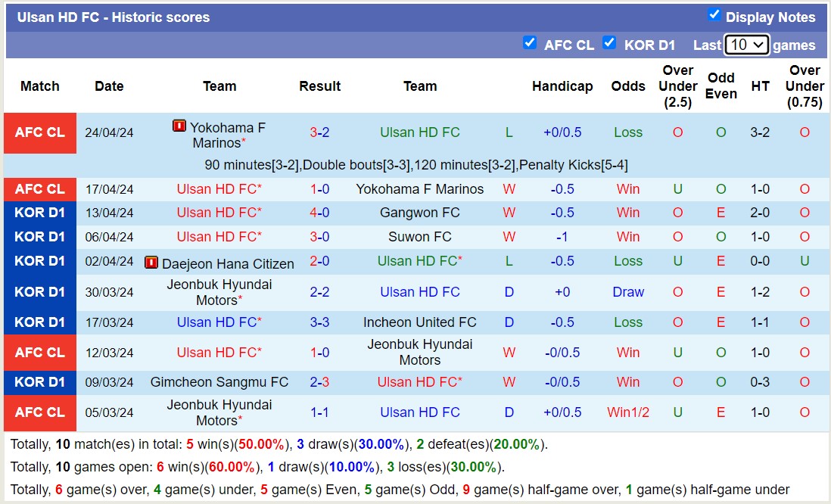Click the penalty kicks note under the first match
The width and height of the screenshot is (831, 504).
point(415,164)
